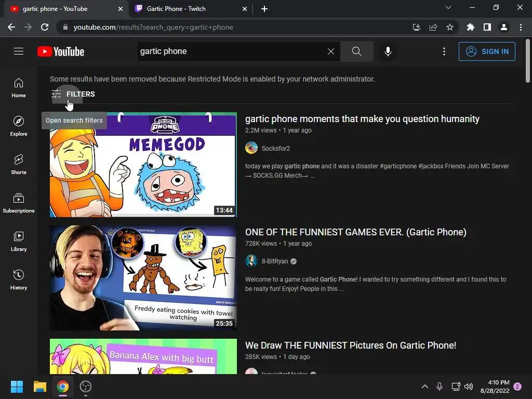Click the YouTube logo
532x399 pixels.
(61, 51)
